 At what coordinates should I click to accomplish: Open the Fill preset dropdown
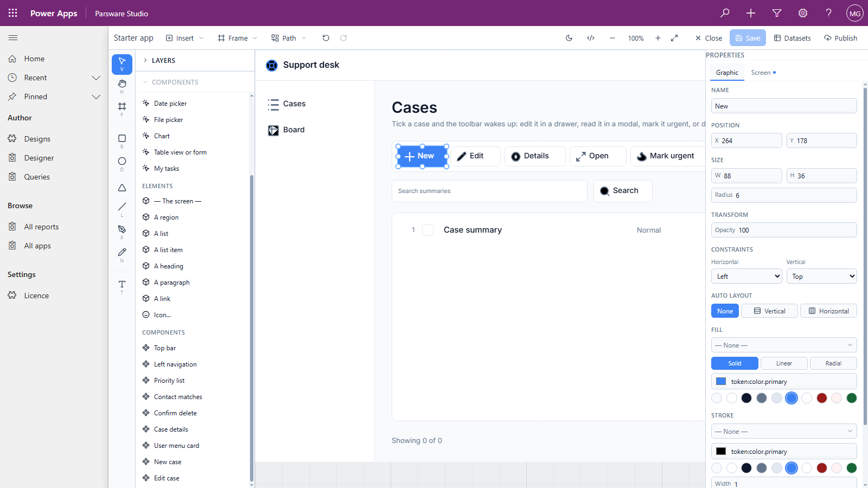point(784,345)
